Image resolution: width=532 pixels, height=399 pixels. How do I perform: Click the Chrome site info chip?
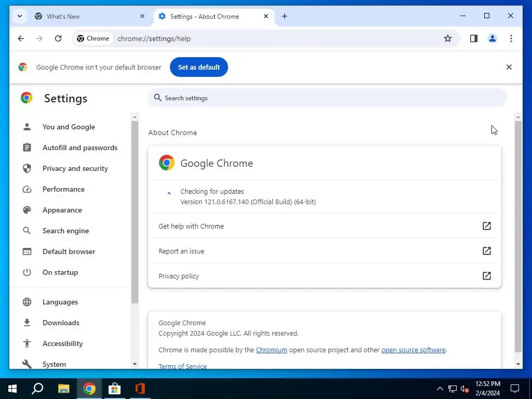coord(93,38)
